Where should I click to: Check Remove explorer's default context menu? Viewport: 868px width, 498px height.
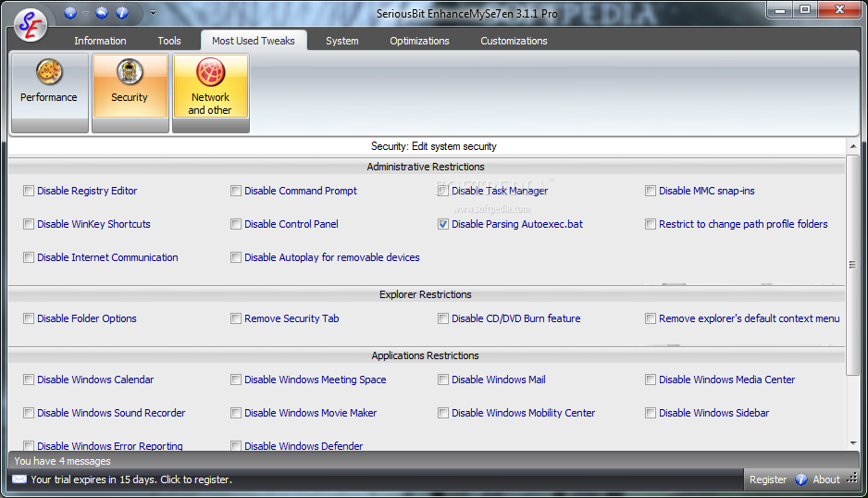651,318
